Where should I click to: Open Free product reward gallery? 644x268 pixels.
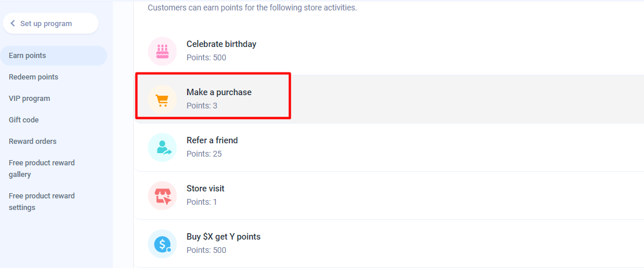point(42,168)
